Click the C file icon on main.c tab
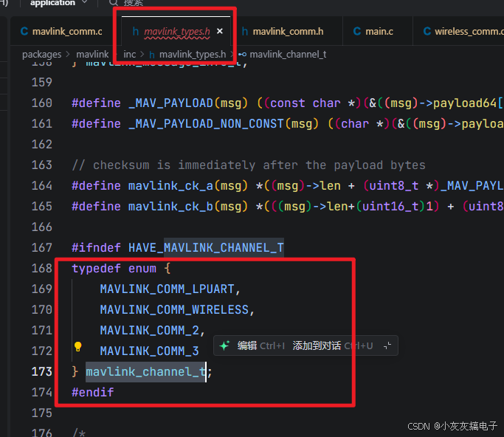This screenshot has width=504, height=437. click(x=357, y=31)
